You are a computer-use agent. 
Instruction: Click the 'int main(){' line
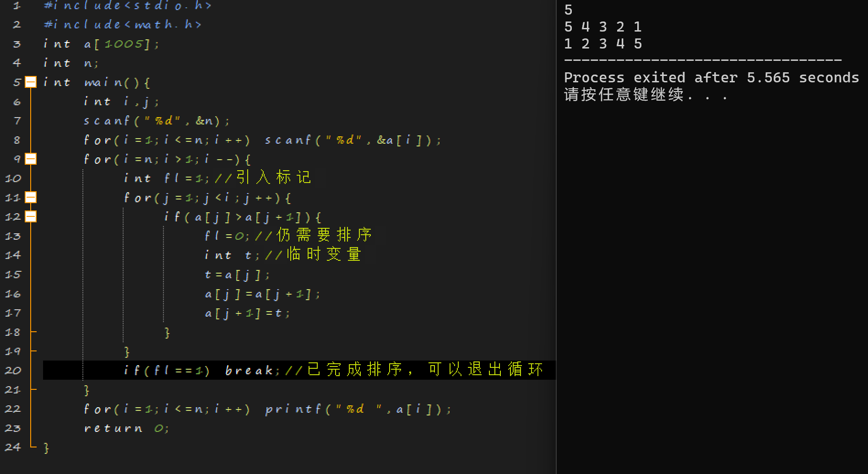[x=97, y=82]
